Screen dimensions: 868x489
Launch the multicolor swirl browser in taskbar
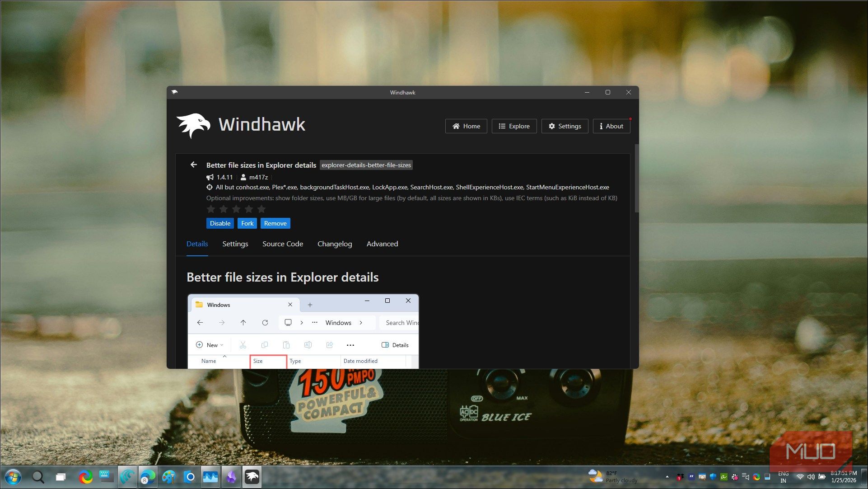coord(85,477)
